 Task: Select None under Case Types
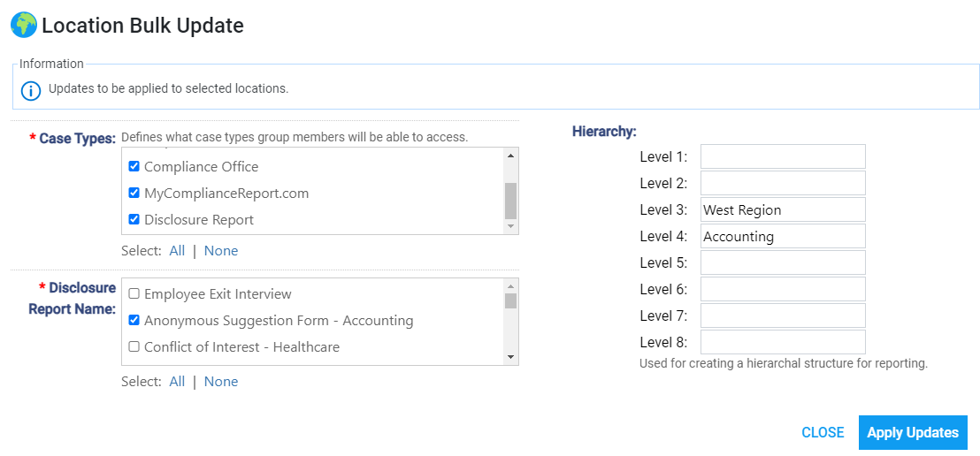tap(221, 250)
